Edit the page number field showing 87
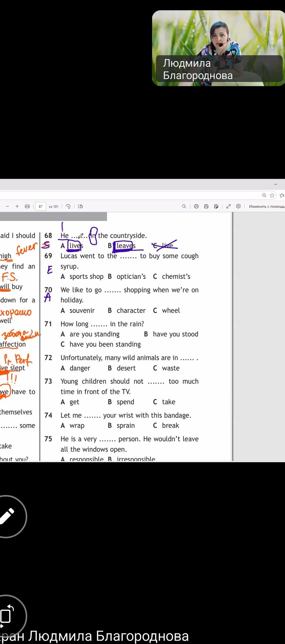 click(41, 206)
